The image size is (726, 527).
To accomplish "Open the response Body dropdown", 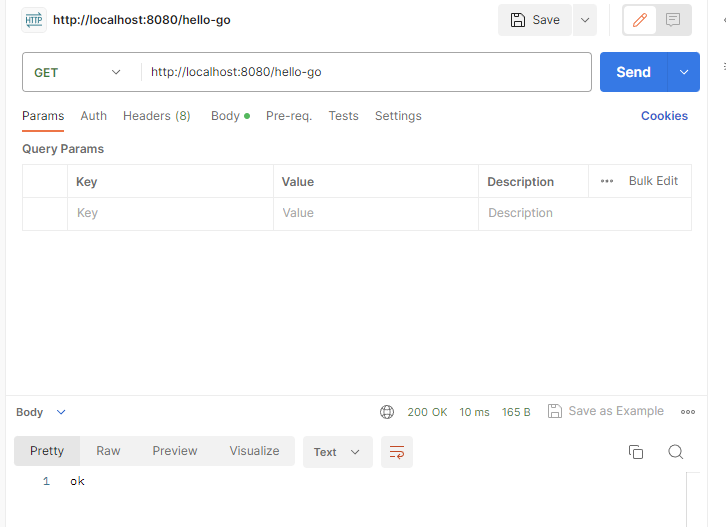I will [x=41, y=412].
